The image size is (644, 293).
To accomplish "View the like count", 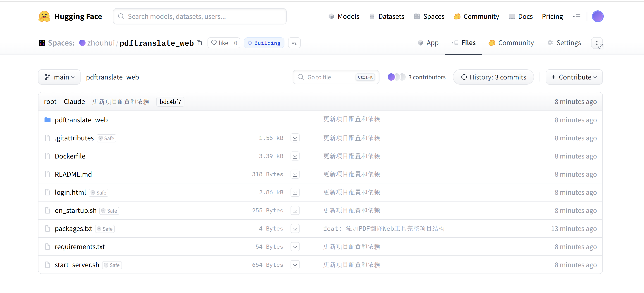I will 236,43.
